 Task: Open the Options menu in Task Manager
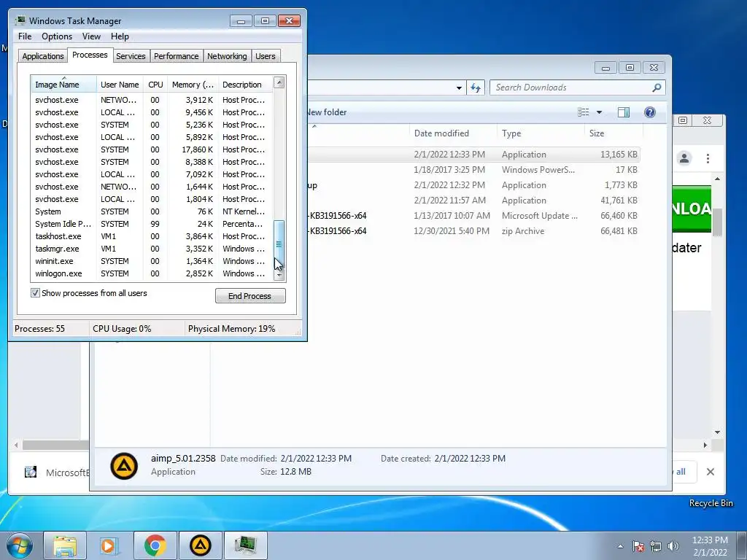57,36
